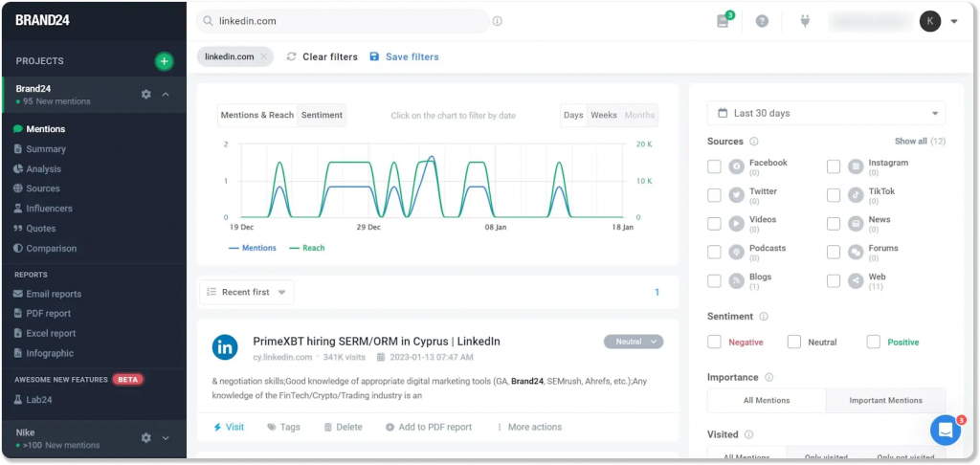Click the Importance info icon
This screenshot has height=465, width=980.
pyautogui.click(x=768, y=378)
